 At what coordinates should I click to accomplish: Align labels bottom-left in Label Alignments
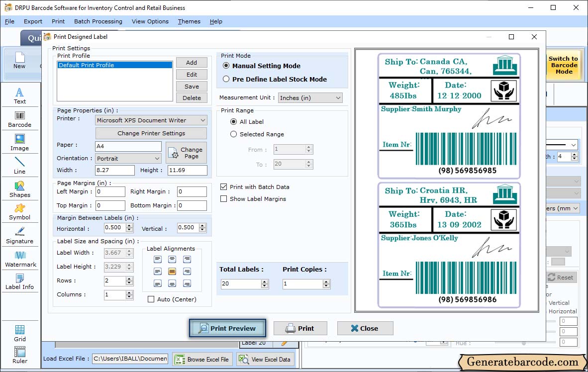click(158, 283)
